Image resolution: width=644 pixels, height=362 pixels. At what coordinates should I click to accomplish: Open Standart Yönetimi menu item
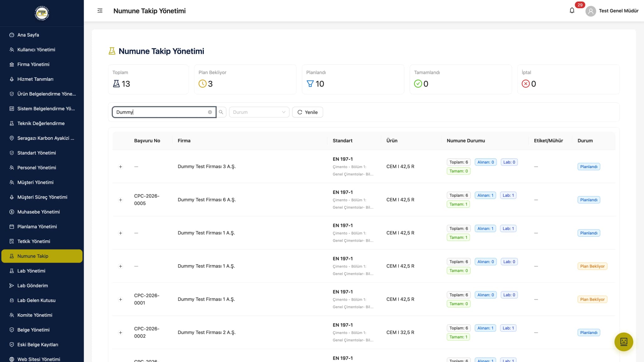coord(42,153)
